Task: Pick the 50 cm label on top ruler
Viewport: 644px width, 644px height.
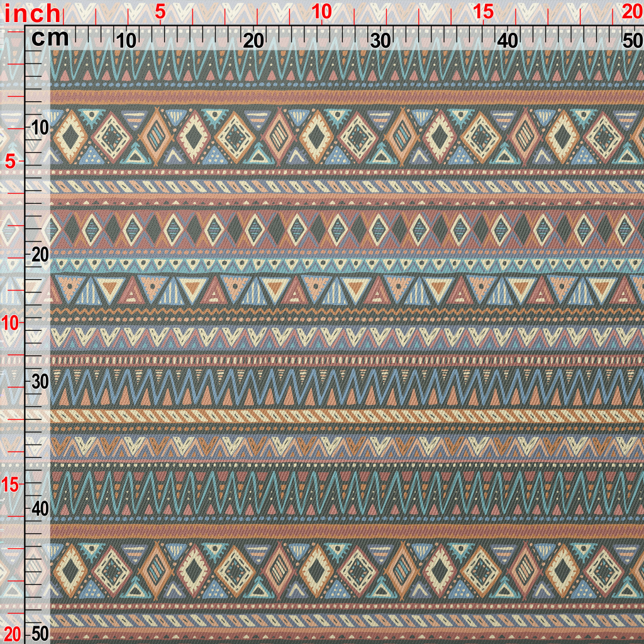Action: point(631,41)
